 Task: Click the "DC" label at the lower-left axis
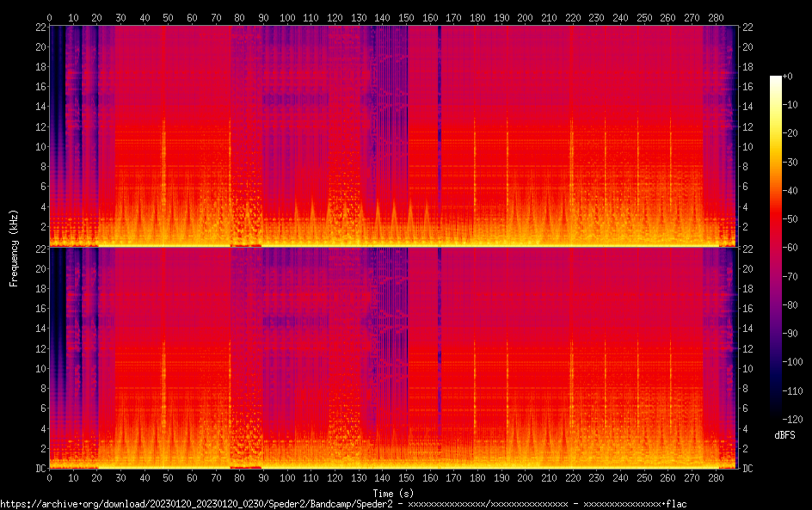pyautogui.click(x=39, y=469)
